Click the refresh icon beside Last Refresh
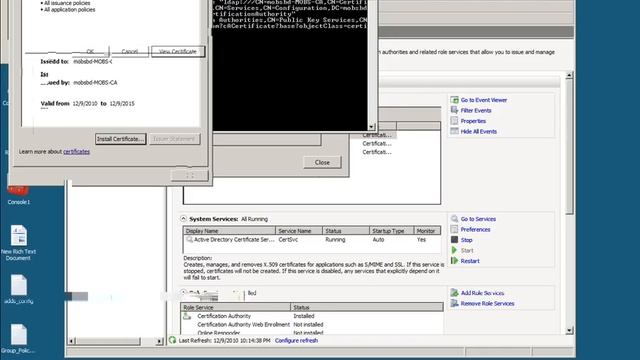 point(172,340)
